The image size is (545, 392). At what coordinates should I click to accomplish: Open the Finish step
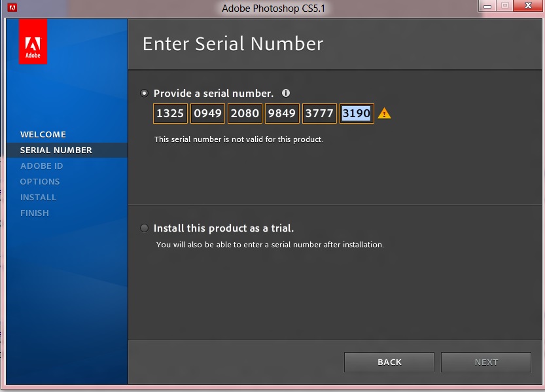(x=35, y=213)
